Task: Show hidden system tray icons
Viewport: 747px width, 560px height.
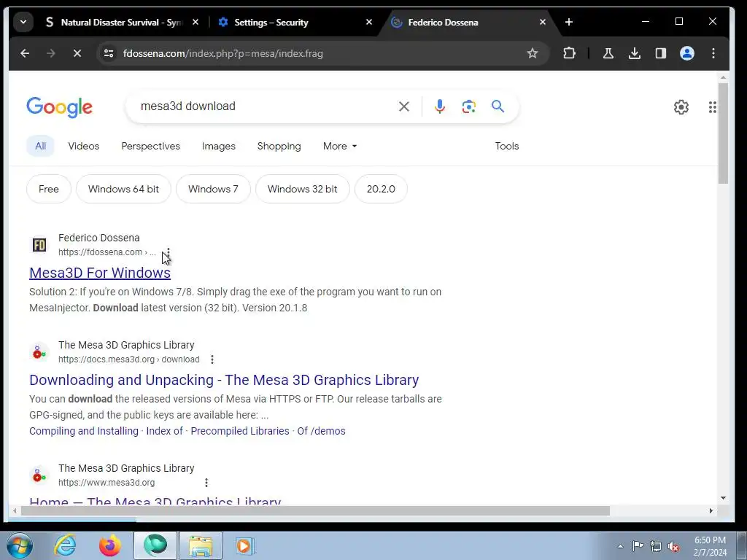Action: tap(620, 546)
